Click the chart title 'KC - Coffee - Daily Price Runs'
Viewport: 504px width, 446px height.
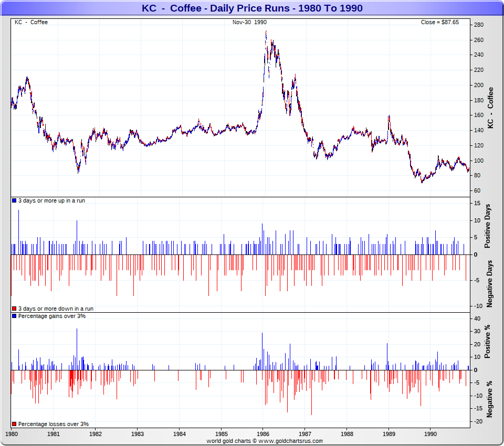click(x=252, y=8)
